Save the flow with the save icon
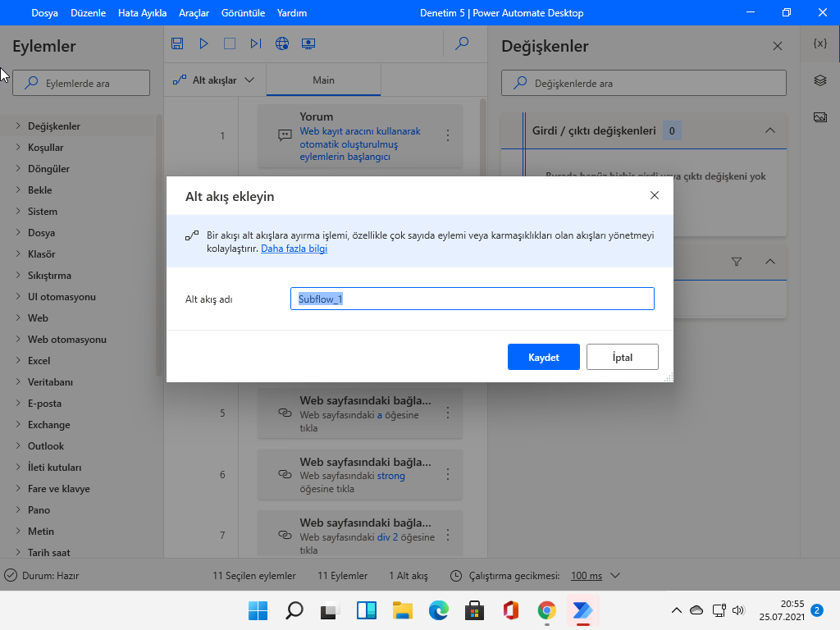This screenshot has width=840, height=630. coord(177,43)
